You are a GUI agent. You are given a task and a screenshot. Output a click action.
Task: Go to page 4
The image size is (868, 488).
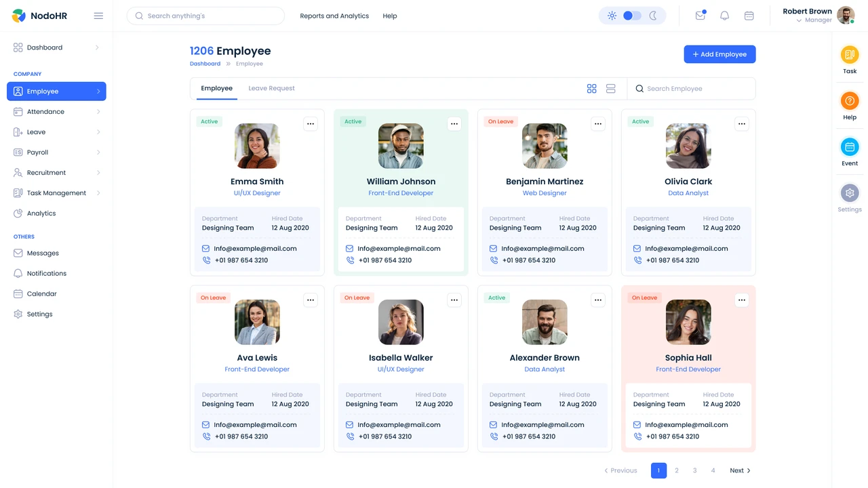[713, 470]
